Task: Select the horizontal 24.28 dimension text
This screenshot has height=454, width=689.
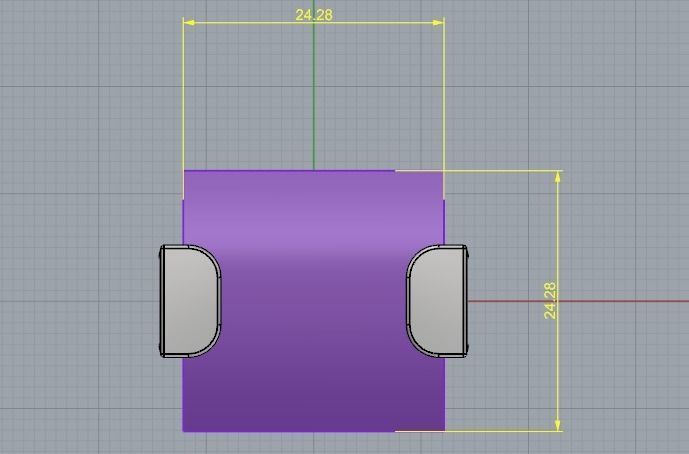Action: click(314, 15)
